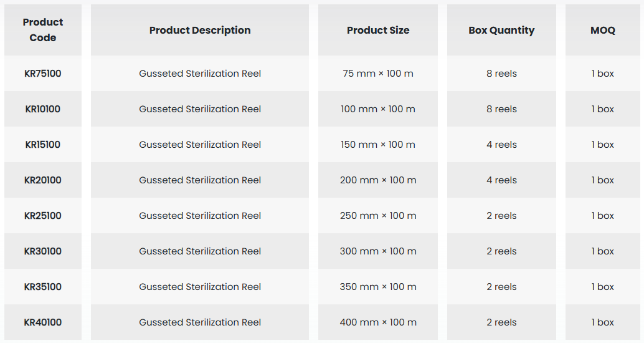The height and width of the screenshot is (343, 644).
Task: Select product code KR10100
Action: tap(43, 109)
